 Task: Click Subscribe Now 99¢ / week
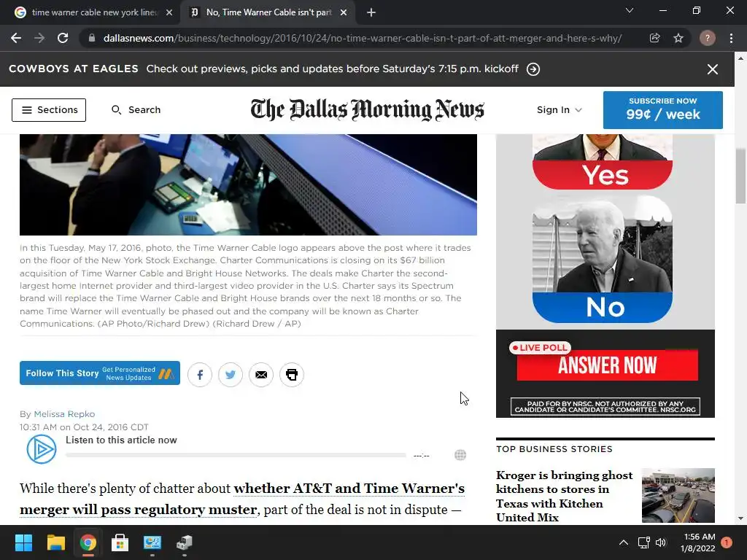pyautogui.click(x=662, y=110)
